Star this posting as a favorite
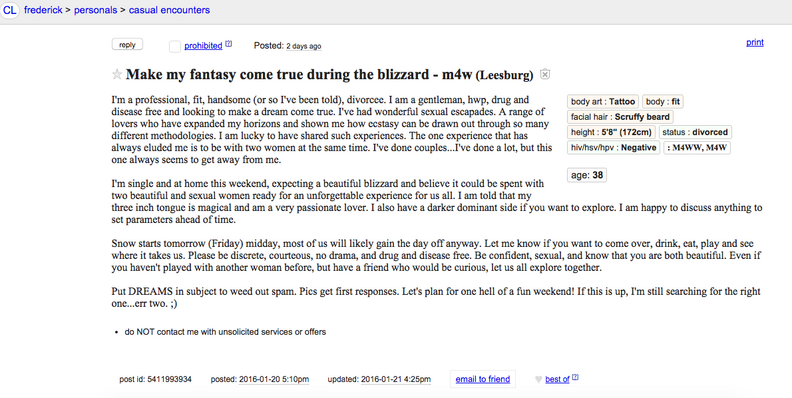The width and height of the screenshot is (792, 398). (x=117, y=75)
